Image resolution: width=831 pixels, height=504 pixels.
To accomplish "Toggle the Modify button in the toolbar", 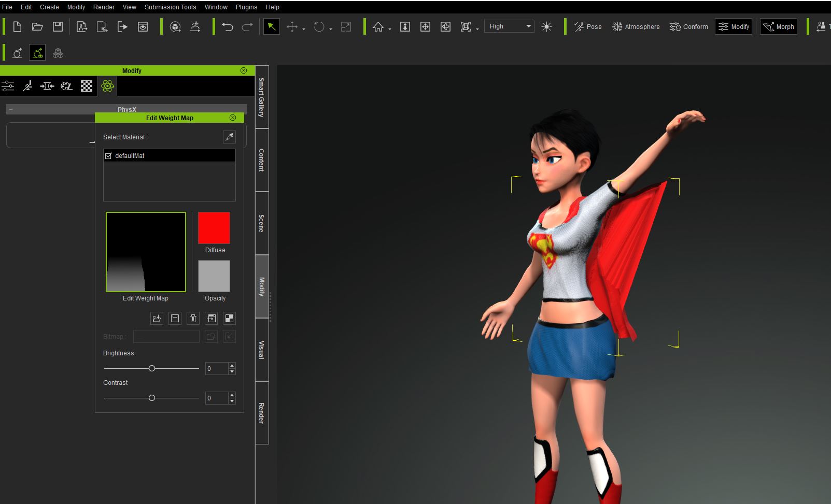I will point(734,27).
